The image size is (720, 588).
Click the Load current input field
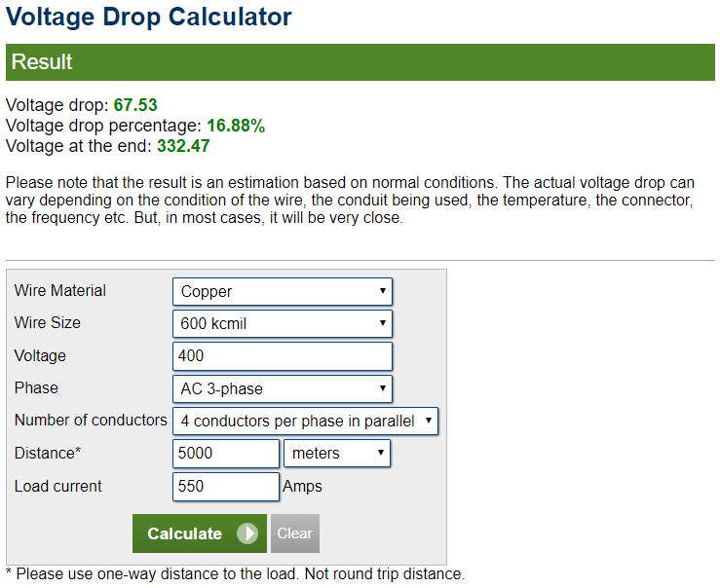(226, 486)
